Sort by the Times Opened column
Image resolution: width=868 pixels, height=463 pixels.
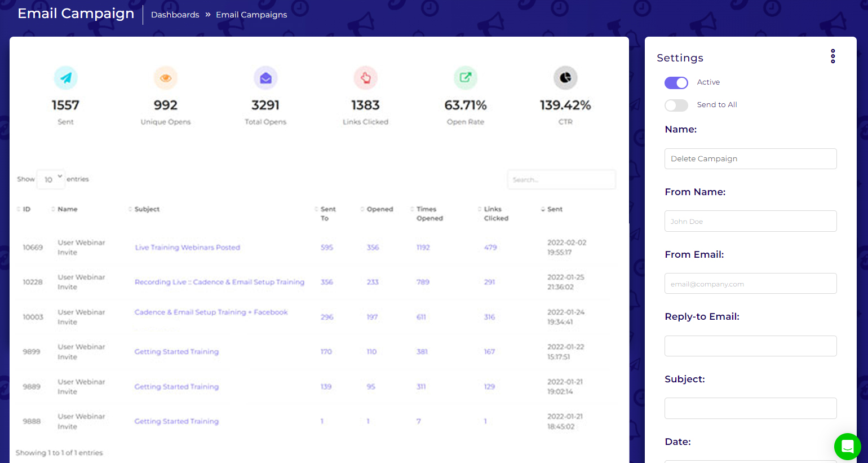427,214
